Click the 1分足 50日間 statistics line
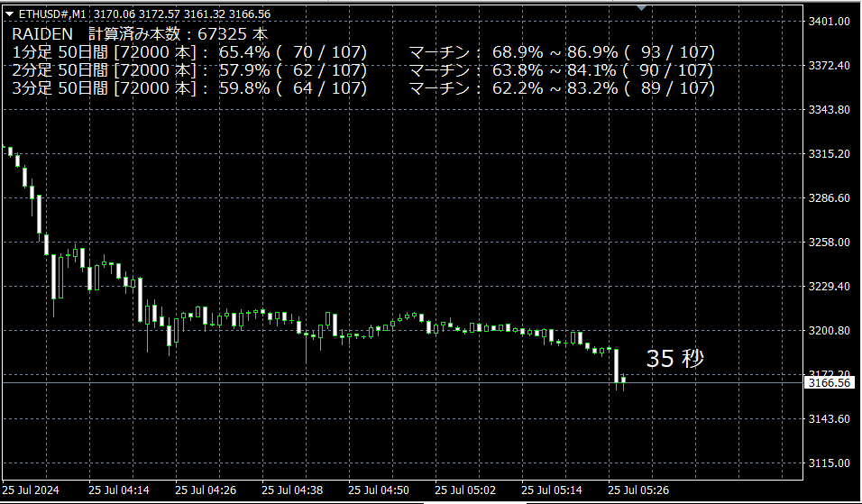The height and width of the screenshot is (504, 862). pyautogui.click(x=189, y=52)
